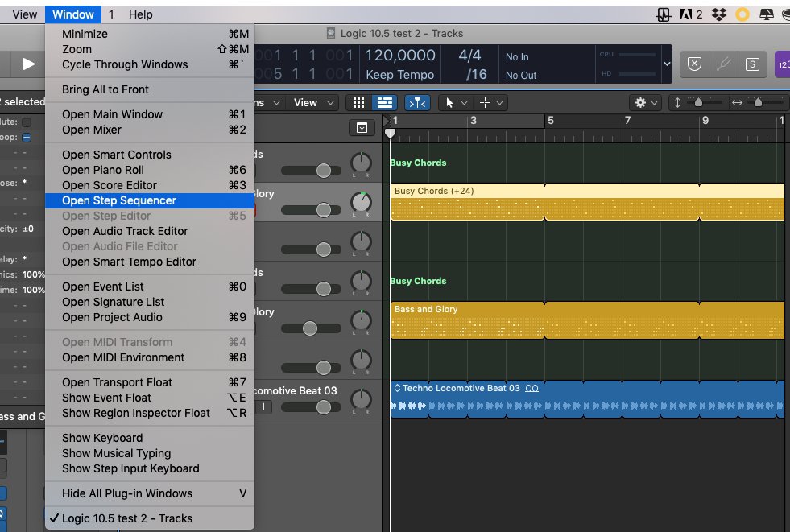790x532 pixels.
Task: Select the list view icon in toolbar
Action: coord(385,103)
